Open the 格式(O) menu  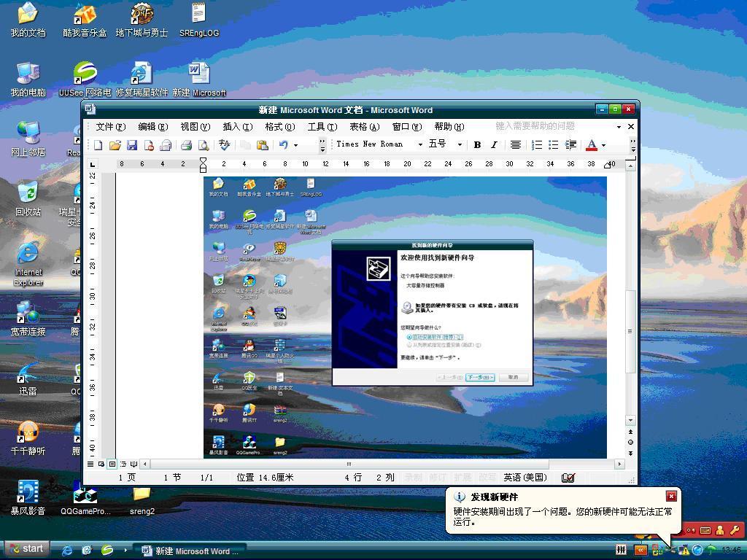click(279, 127)
